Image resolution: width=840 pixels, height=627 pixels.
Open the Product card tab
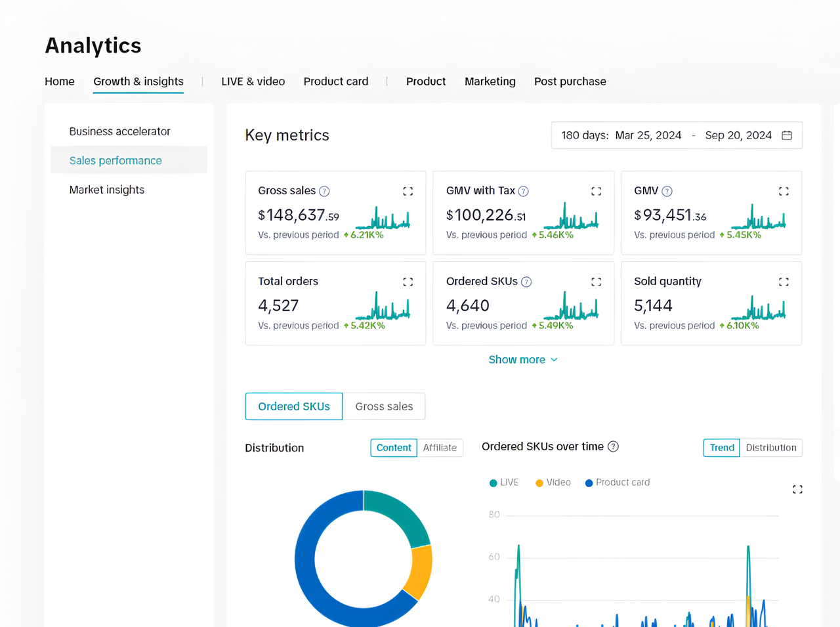pyautogui.click(x=336, y=81)
